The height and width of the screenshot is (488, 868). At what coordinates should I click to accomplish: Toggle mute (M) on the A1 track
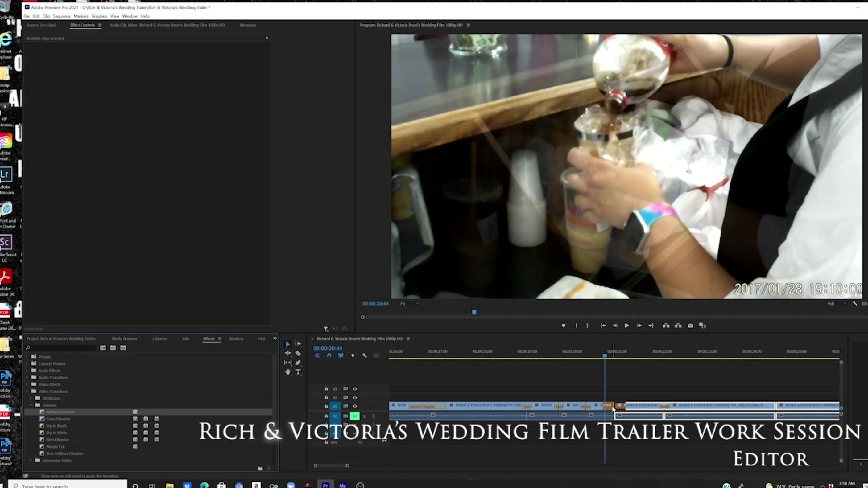[354, 416]
